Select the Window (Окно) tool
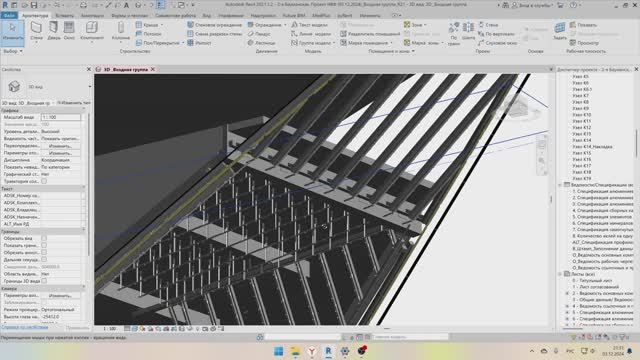Viewport: 640px width, 360px height. (x=69, y=31)
